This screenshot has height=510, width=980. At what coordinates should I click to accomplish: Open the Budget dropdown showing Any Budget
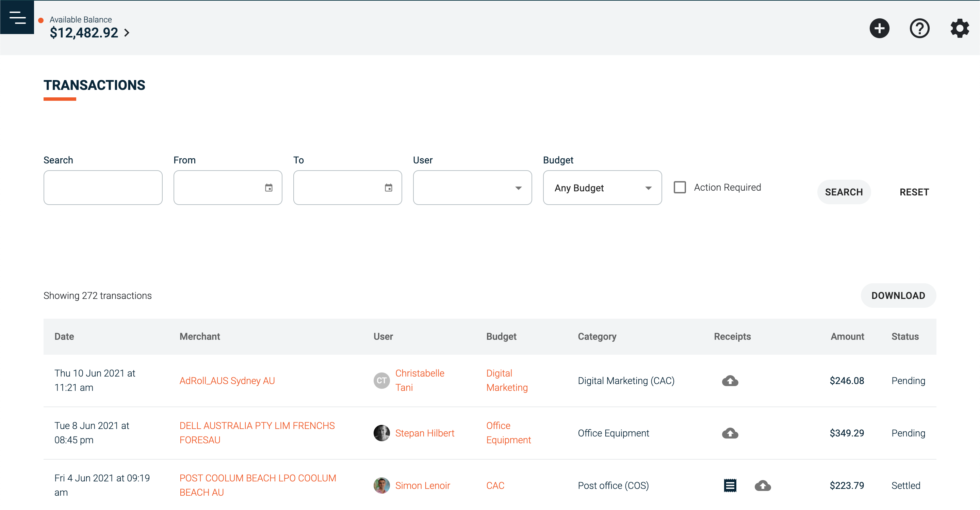(x=602, y=187)
